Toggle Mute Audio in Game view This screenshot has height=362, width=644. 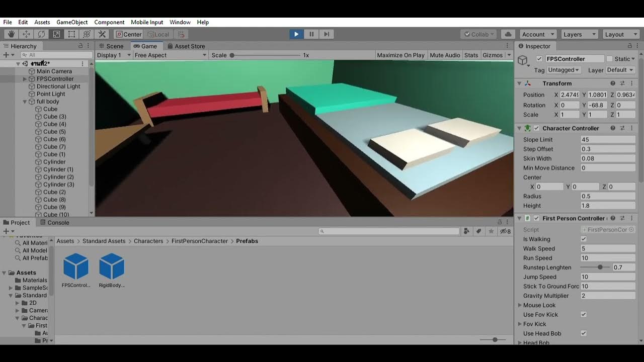coord(445,55)
